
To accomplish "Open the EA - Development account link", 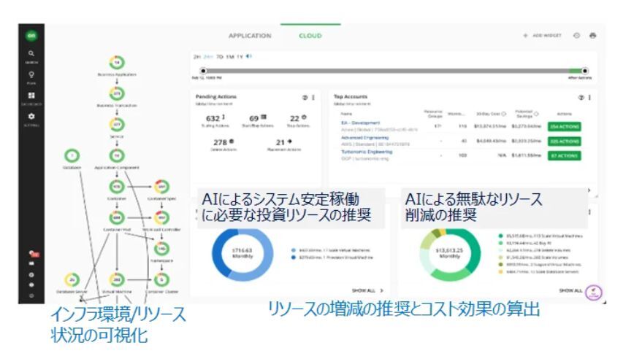I will coord(360,123).
